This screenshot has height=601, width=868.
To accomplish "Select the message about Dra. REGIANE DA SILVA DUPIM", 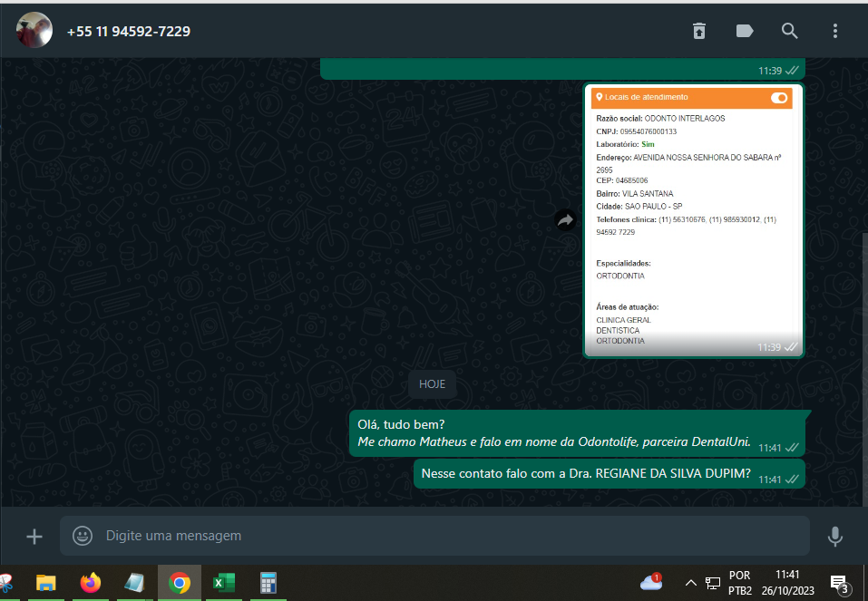I will 609,474.
